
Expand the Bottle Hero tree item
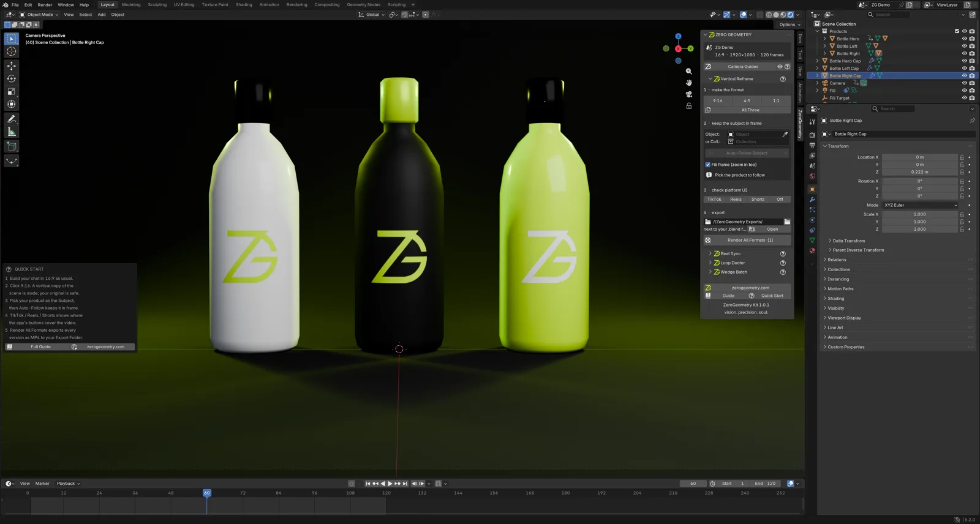(825, 39)
